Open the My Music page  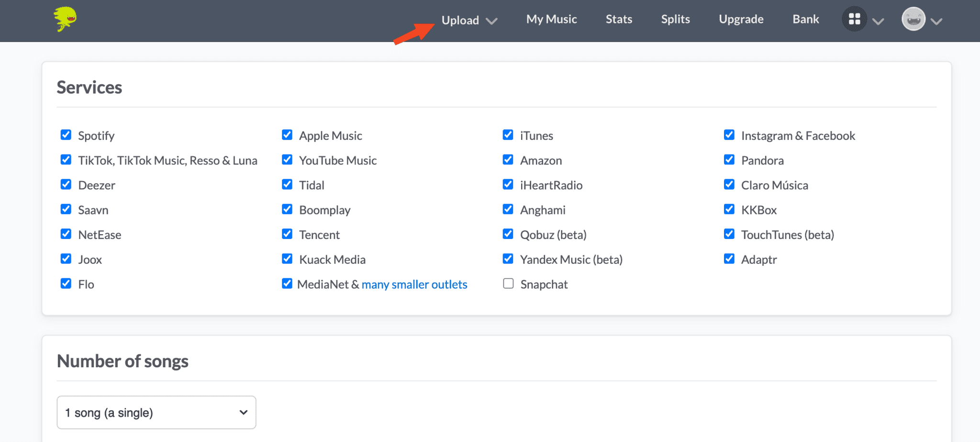tap(551, 19)
